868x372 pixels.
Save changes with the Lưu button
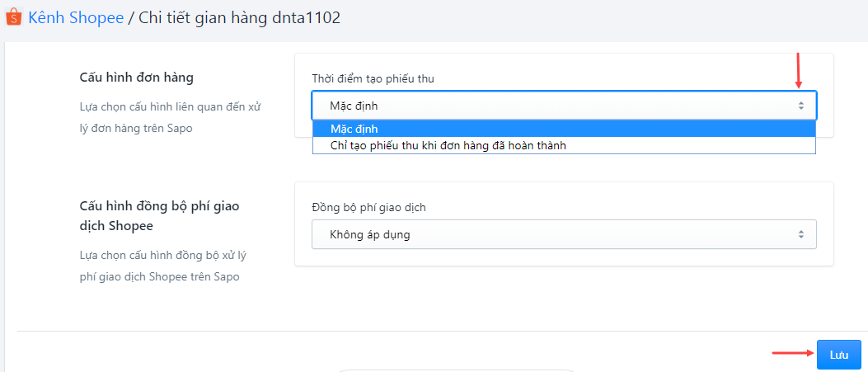[838, 355]
